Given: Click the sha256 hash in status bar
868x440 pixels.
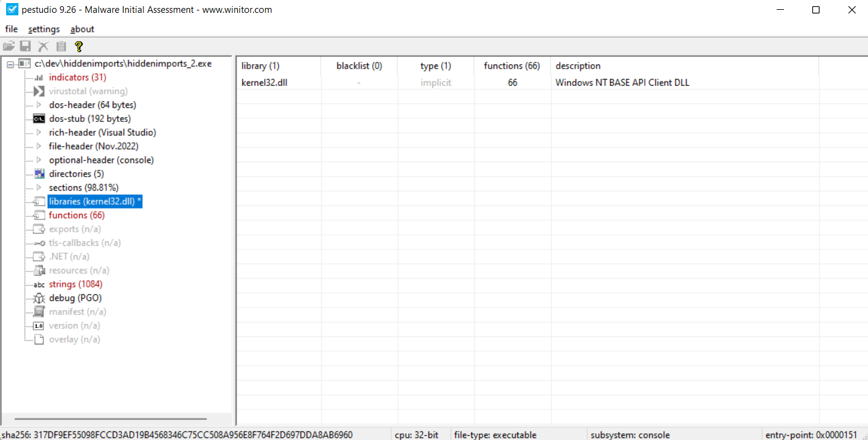Looking at the screenshot, I should coord(177,435).
